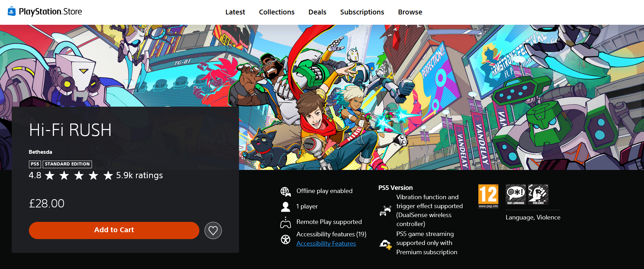The image size is (644, 269).
Task: Click the 1 player person icon
Action: [285, 207]
